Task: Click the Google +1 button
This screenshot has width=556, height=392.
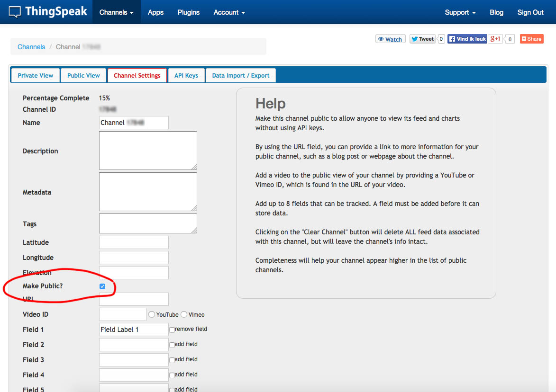Action: [495, 39]
